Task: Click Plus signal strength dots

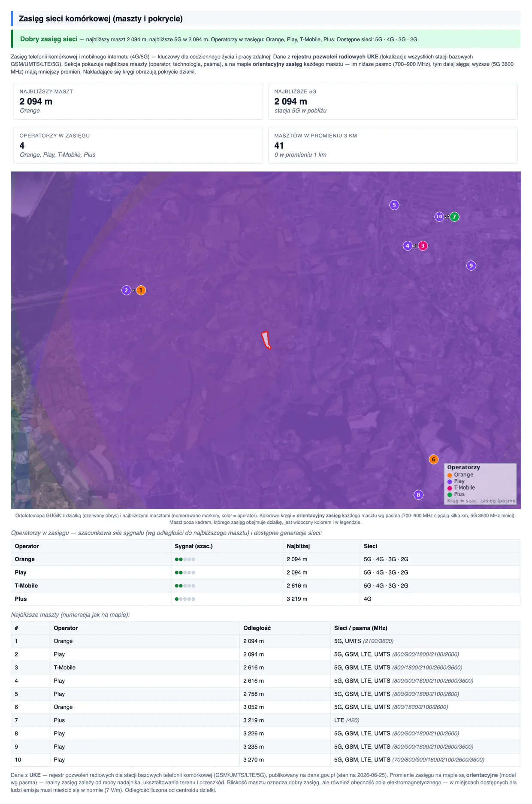Action: tap(185, 599)
